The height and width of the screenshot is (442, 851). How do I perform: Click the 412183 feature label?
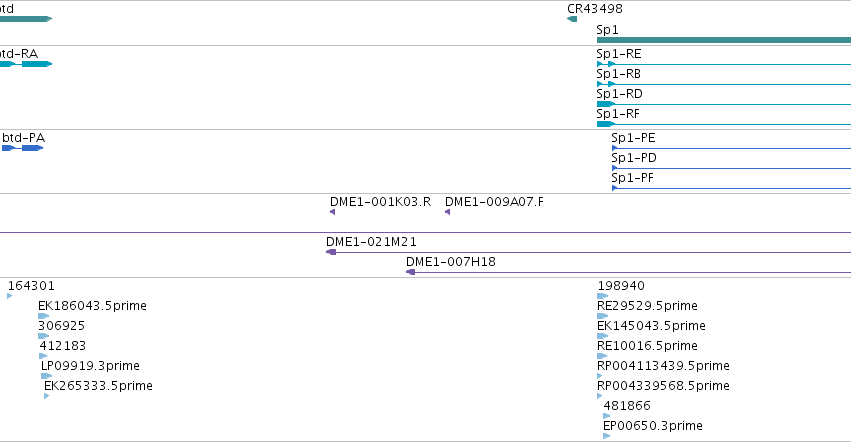(62, 346)
